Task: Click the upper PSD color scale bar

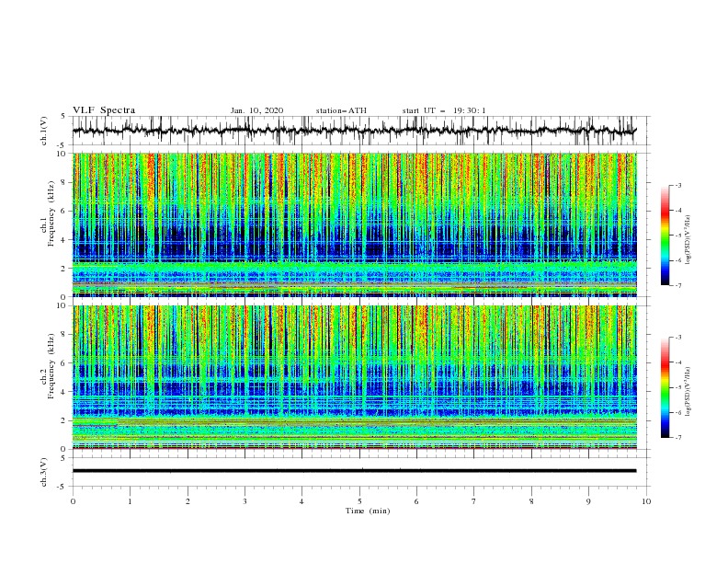Action: point(665,236)
